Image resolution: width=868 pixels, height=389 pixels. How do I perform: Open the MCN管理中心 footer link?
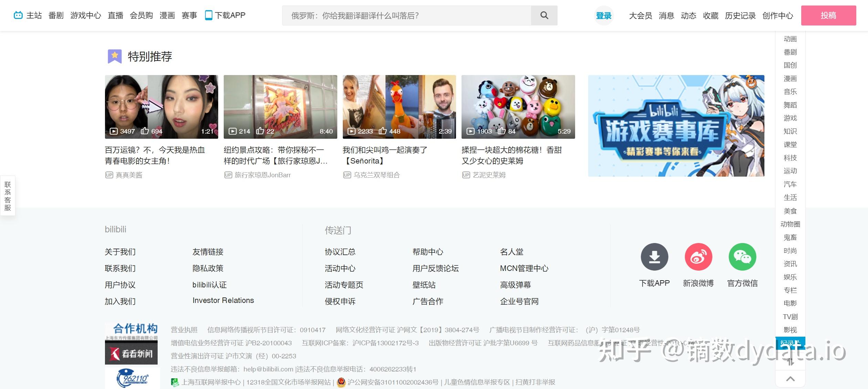[524, 268]
